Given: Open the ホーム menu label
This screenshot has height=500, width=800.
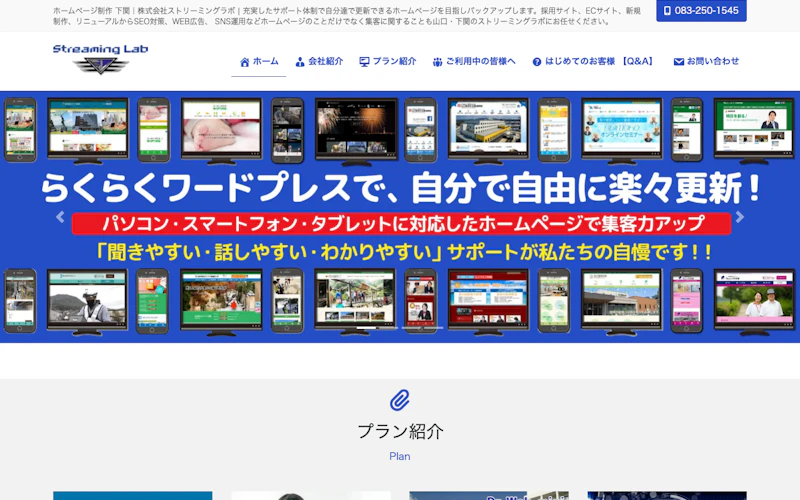Looking at the screenshot, I should coord(266,61).
